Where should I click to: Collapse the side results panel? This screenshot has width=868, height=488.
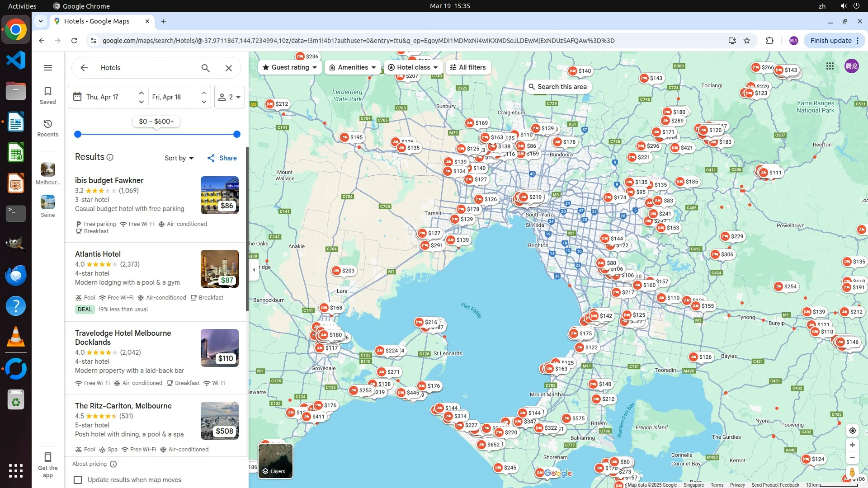point(254,270)
